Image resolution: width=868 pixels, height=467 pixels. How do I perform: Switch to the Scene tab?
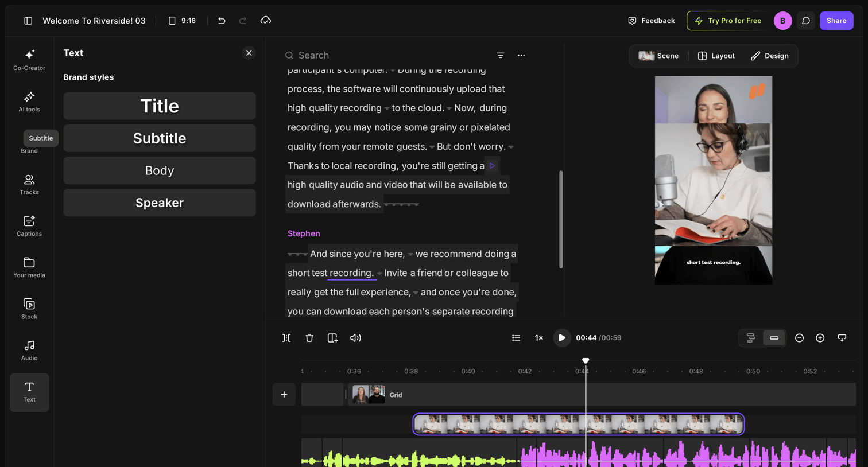[658, 56]
